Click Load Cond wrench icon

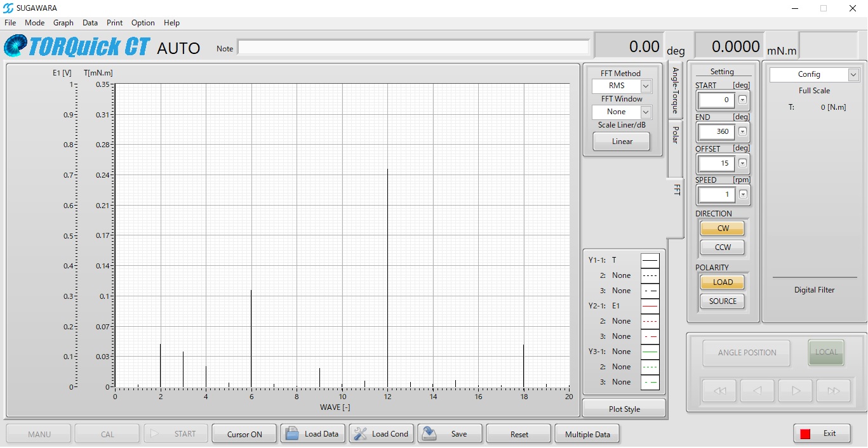point(360,433)
